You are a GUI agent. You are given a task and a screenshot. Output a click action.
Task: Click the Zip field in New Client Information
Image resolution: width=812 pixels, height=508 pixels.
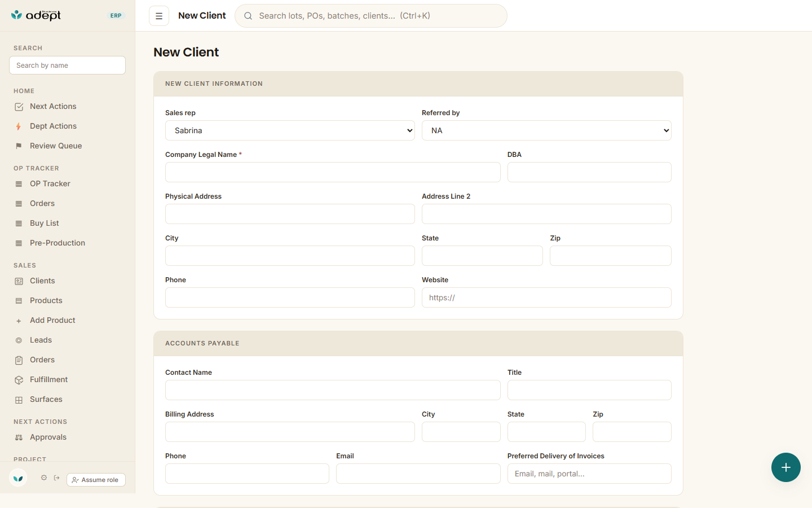611,256
